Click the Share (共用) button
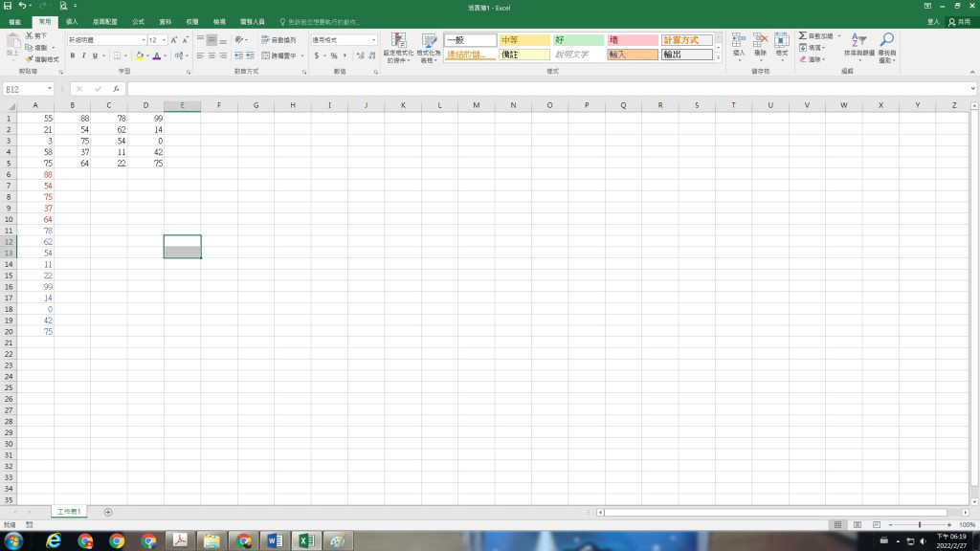Image resolution: width=980 pixels, height=551 pixels. coord(960,22)
